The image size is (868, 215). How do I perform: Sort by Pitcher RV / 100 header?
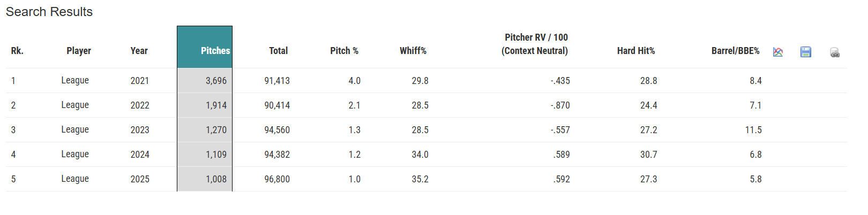[535, 44]
